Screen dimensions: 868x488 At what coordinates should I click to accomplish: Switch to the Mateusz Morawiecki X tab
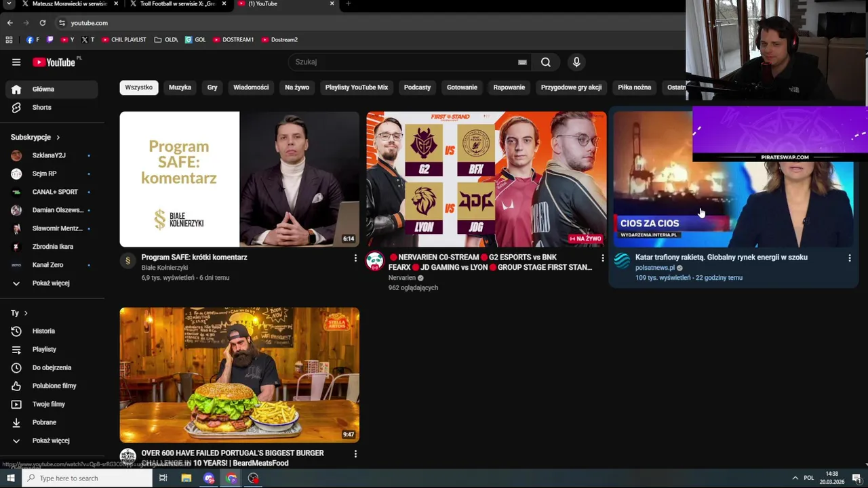pos(70,4)
